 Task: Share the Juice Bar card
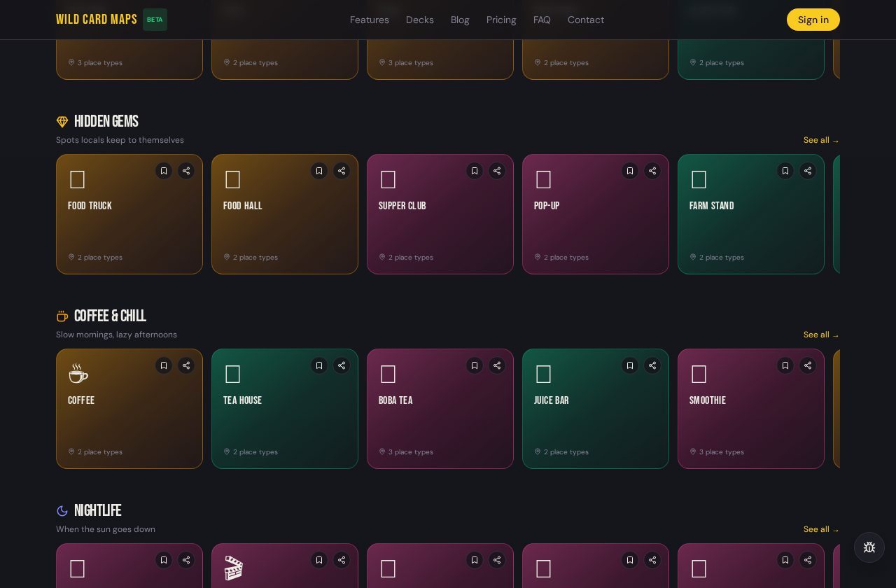pyautogui.click(x=652, y=365)
